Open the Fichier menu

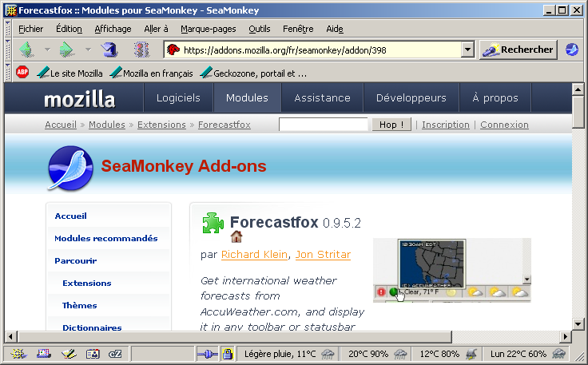(30, 29)
